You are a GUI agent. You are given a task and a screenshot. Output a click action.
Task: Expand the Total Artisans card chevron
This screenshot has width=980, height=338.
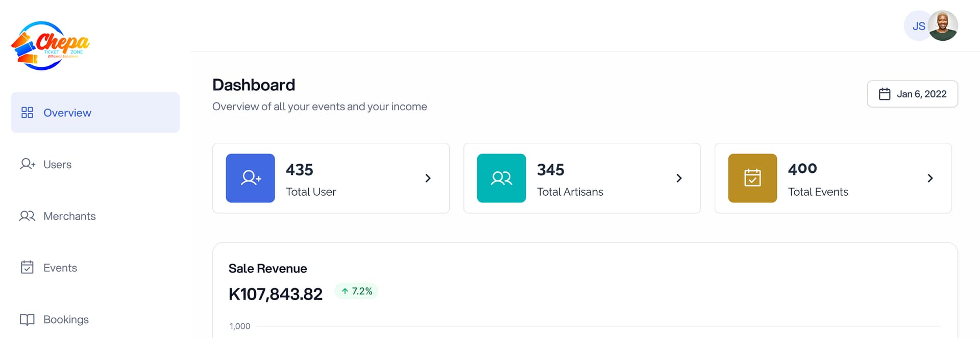[x=679, y=178]
